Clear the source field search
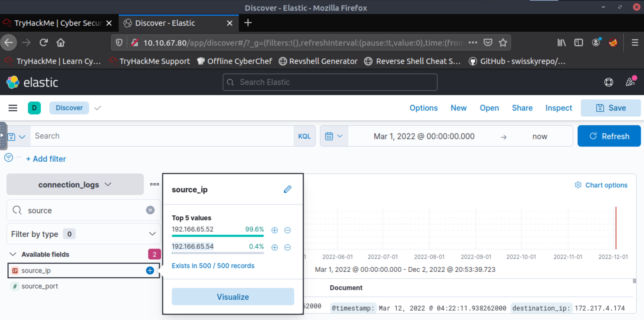The image size is (644, 320). coord(150,210)
